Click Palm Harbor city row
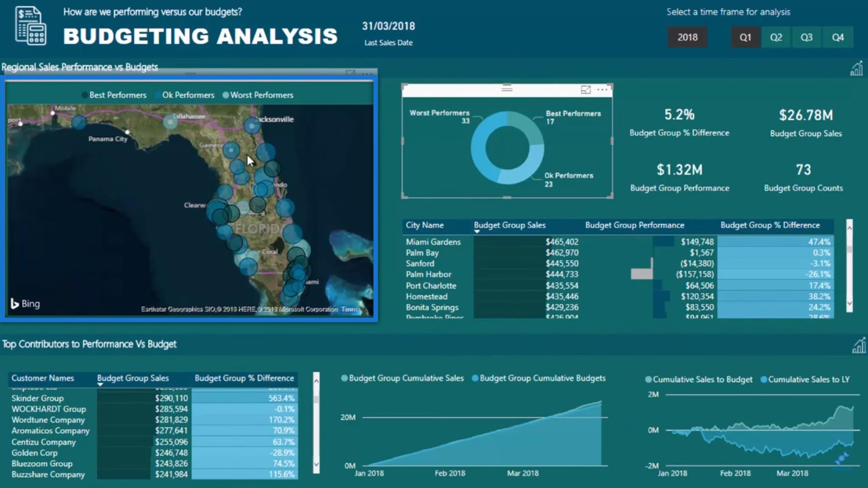 pyautogui.click(x=618, y=274)
